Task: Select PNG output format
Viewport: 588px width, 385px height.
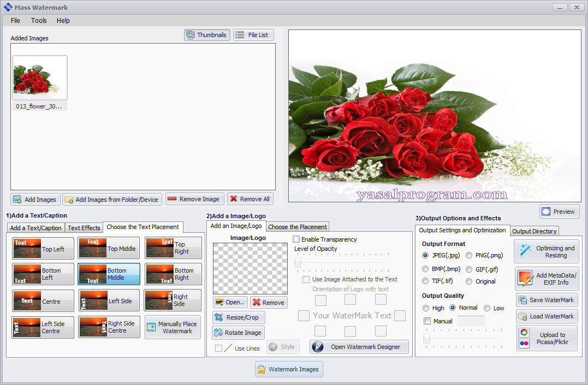Action: (470, 255)
